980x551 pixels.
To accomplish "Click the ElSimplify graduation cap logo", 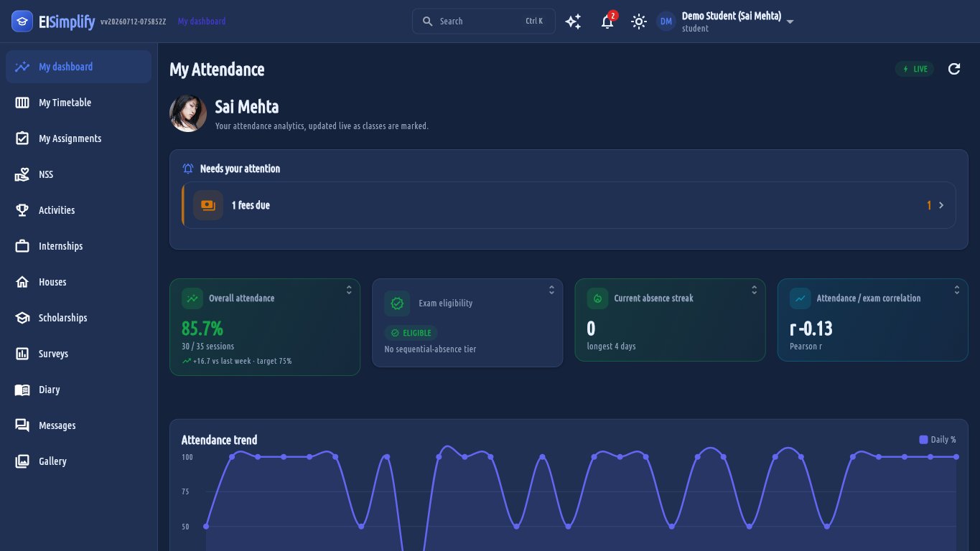I will [22, 22].
